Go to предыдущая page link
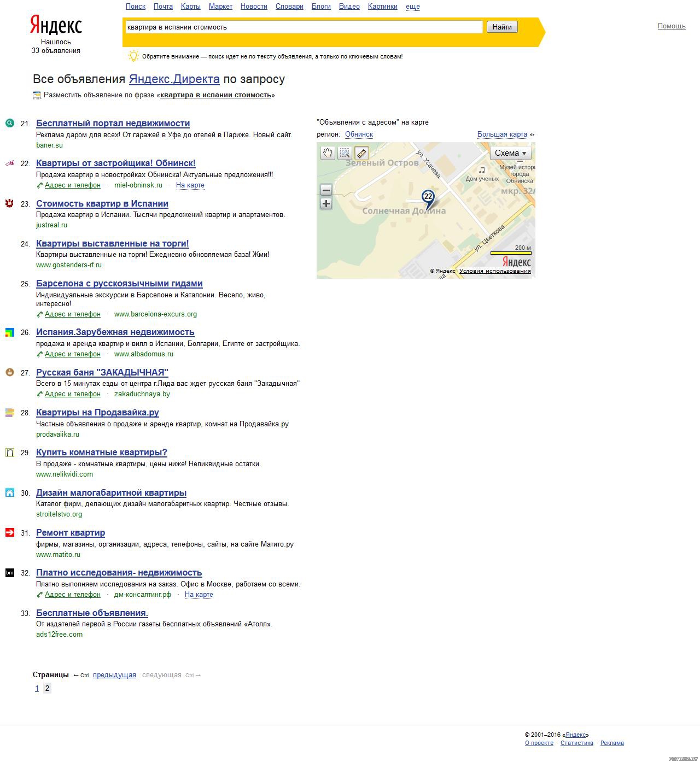The image size is (700, 763). click(x=114, y=675)
